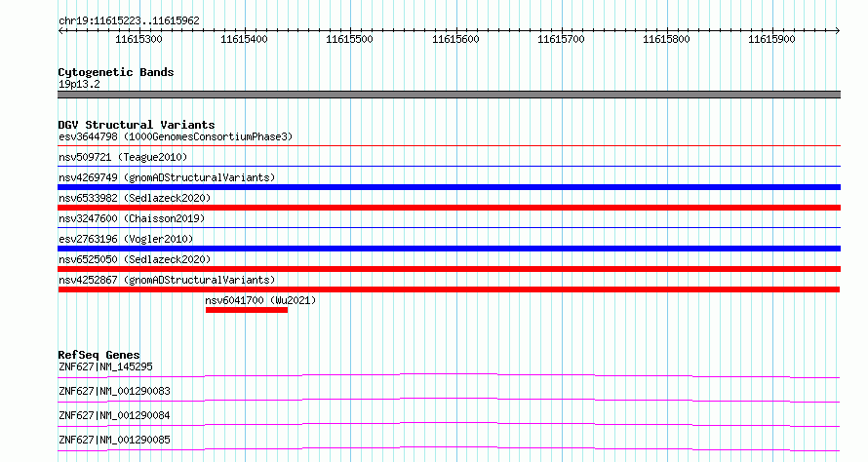Click thick blue bar of esv2763196

(x=449, y=249)
